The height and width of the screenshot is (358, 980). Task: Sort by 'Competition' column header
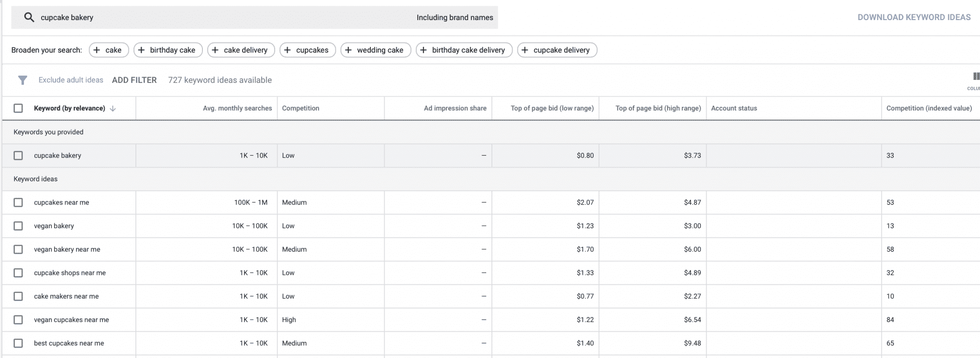(x=301, y=108)
